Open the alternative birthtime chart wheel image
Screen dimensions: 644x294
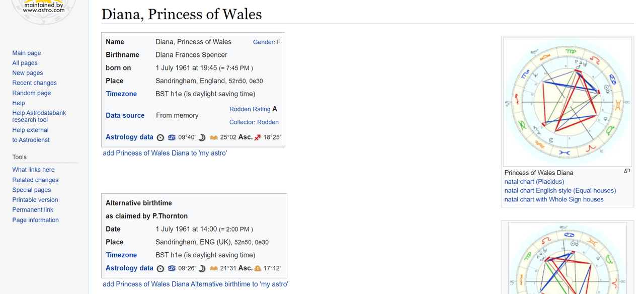click(x=567, y=258)
